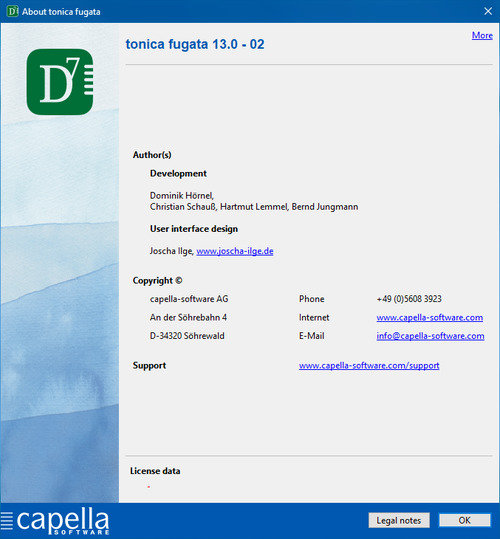Visit www.capella-software.com link

[430, 318]
